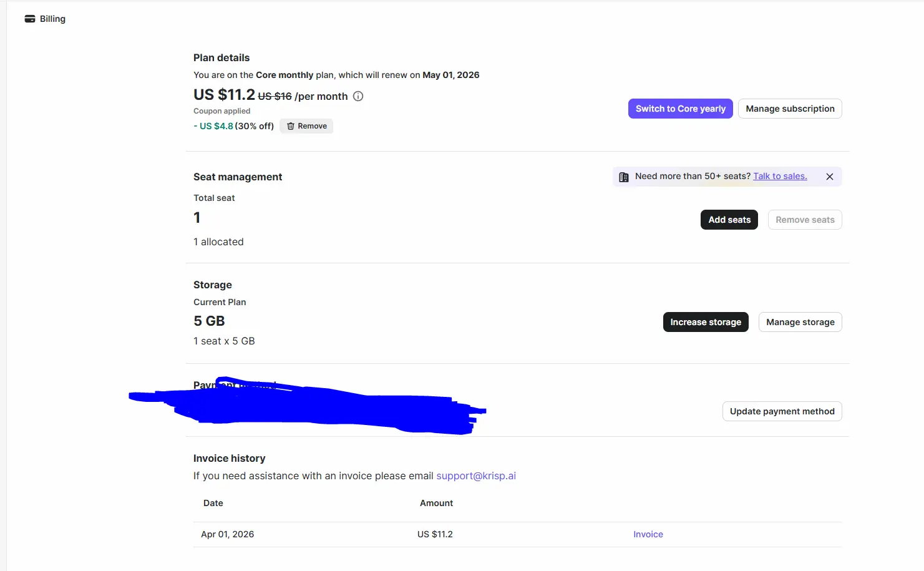Click the Amount column header

coord(437,503)
